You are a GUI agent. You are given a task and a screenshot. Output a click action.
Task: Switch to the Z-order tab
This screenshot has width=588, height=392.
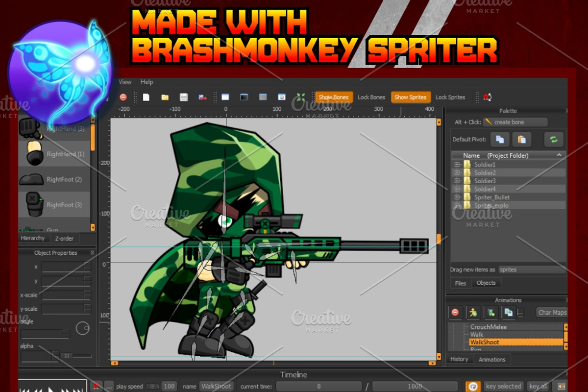[x=64, y=239]
